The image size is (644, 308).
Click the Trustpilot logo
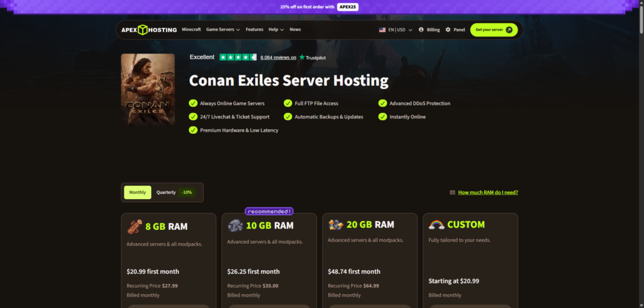click(312, 57)
